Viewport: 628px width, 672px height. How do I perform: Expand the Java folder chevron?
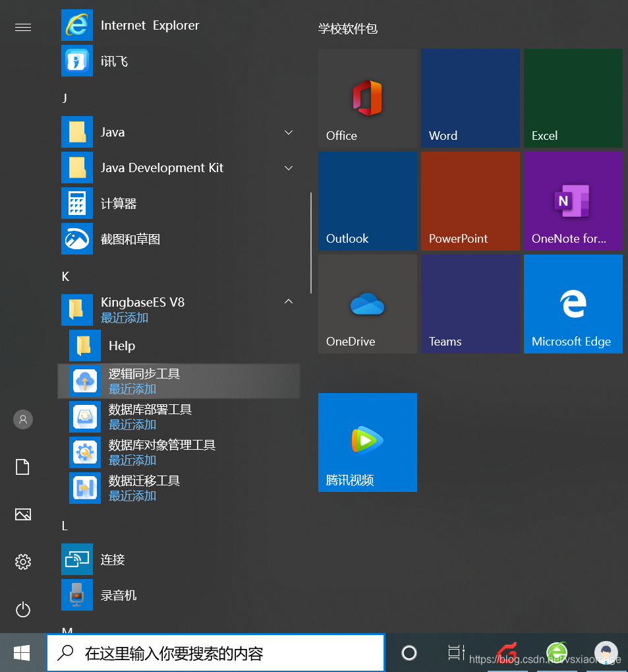(289, 133)
